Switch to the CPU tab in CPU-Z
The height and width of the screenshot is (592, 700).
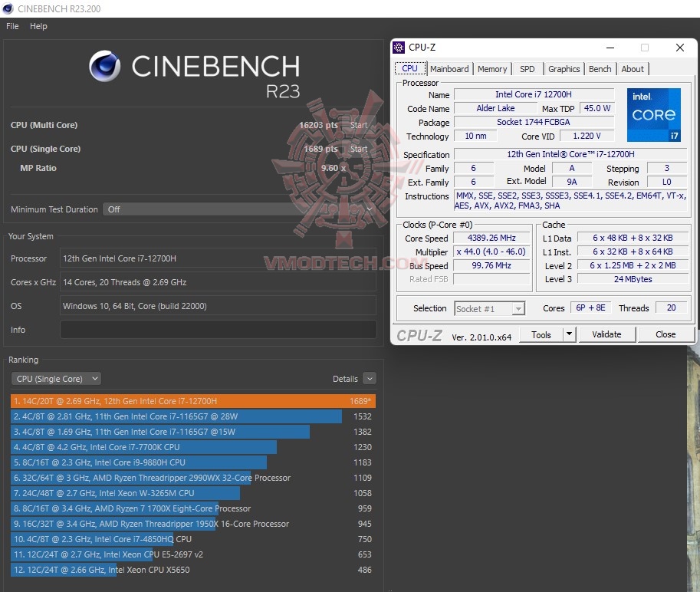point(409,69)
